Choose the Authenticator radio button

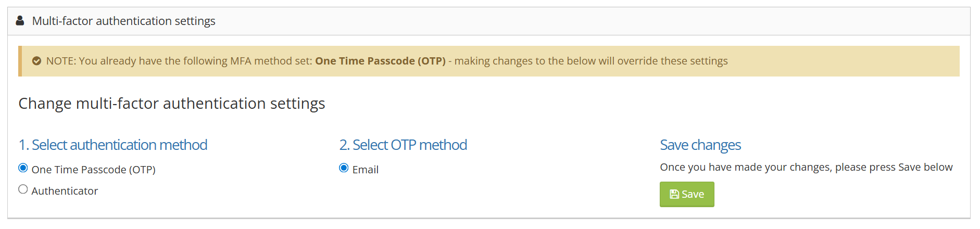(23, 189)
